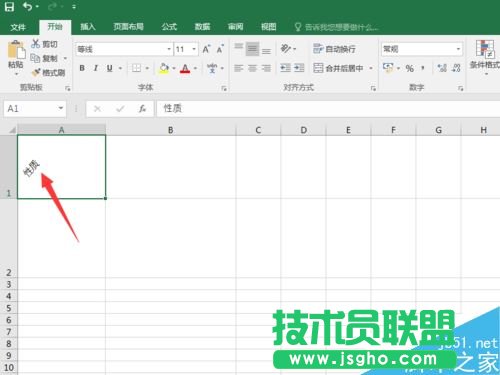Open the 数字 group dialog launcher

461,88
